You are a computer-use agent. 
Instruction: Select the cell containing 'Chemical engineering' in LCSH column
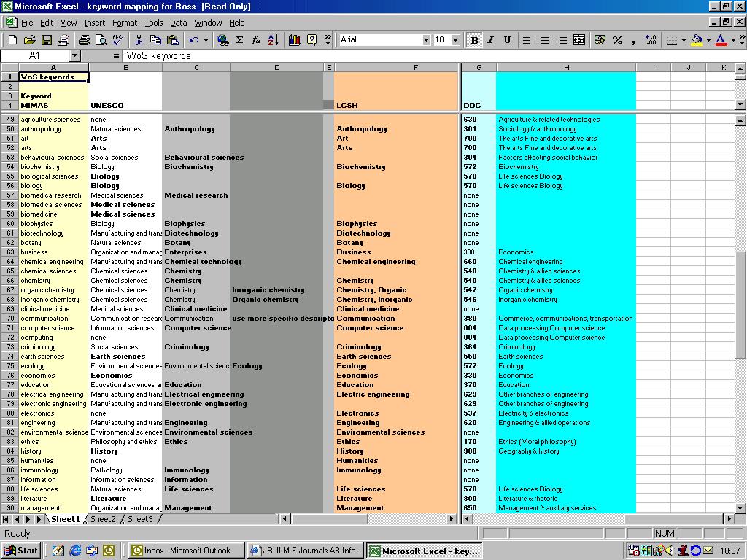click(x=396, y=262)
